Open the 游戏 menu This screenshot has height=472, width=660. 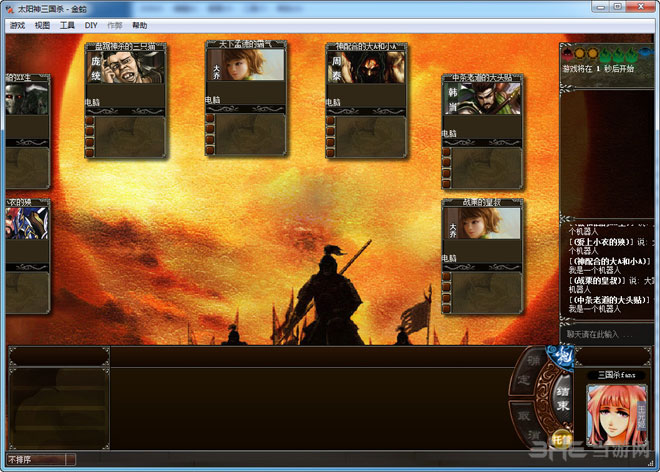coord(17,26)
